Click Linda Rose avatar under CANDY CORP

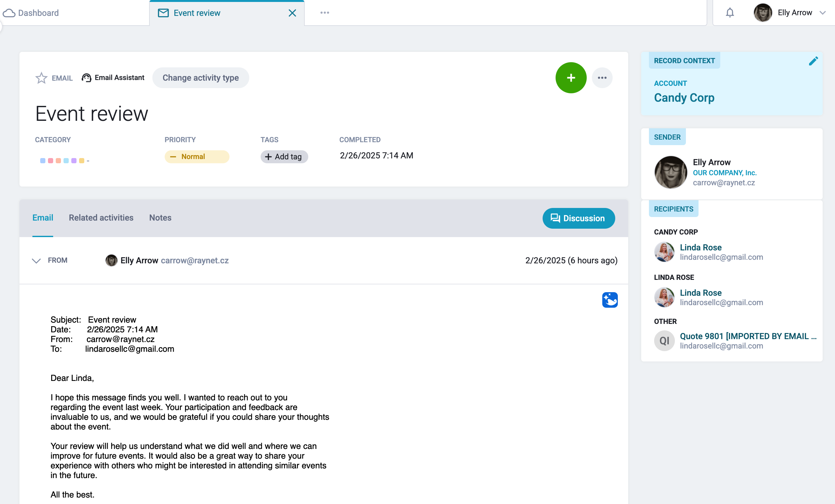tap(664, 252)
